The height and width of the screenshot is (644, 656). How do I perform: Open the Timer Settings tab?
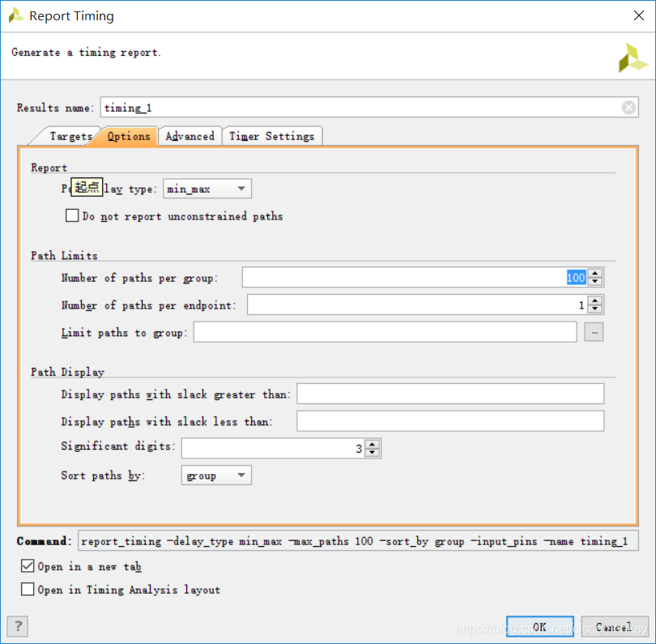272,136
